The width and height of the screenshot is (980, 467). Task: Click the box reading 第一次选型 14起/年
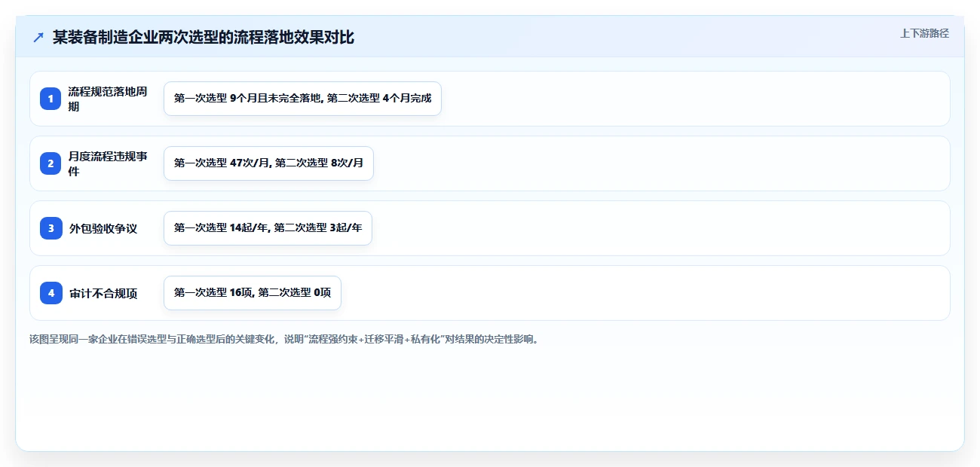(268, 228)
